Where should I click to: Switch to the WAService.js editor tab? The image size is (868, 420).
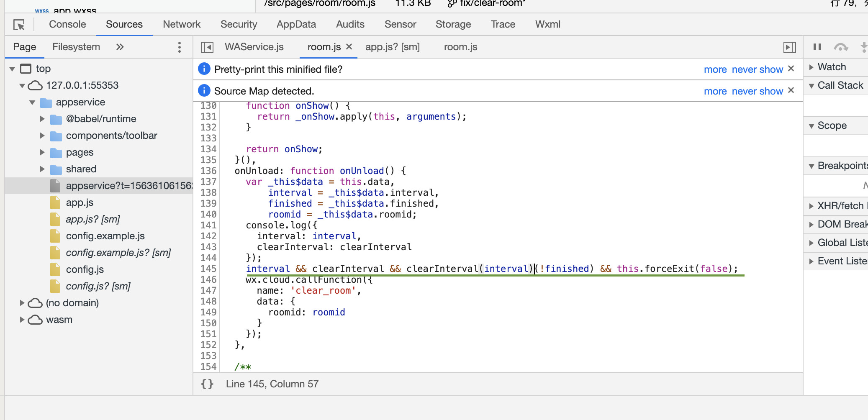coord(254,47)
